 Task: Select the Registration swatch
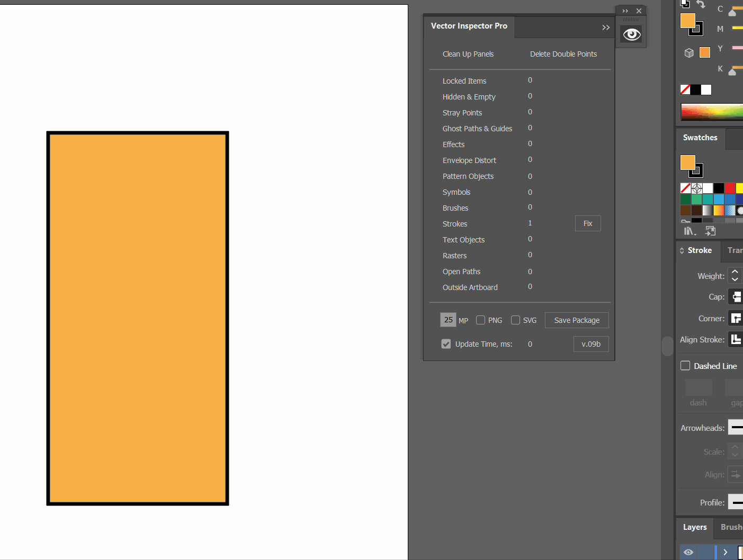coord(696,188)
